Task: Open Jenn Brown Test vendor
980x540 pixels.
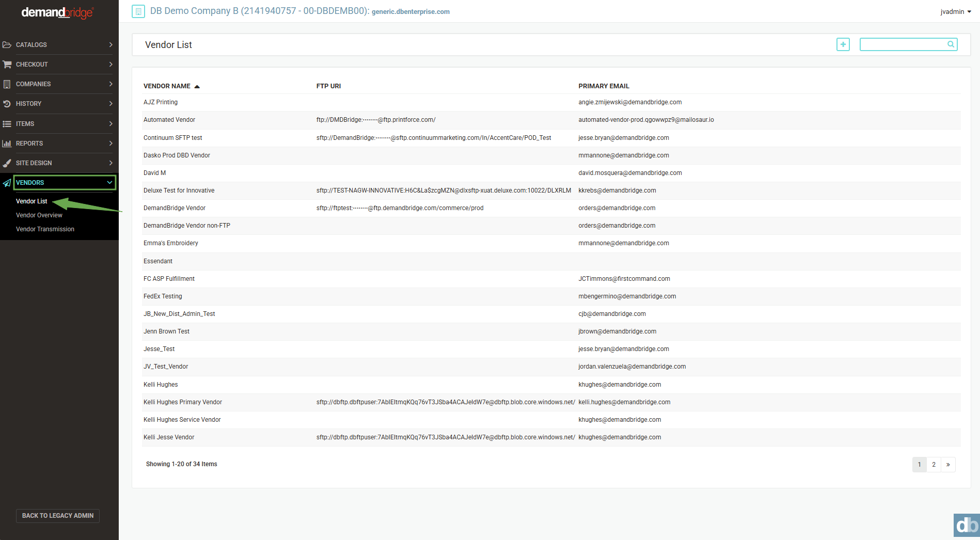Action: point(551,331)
